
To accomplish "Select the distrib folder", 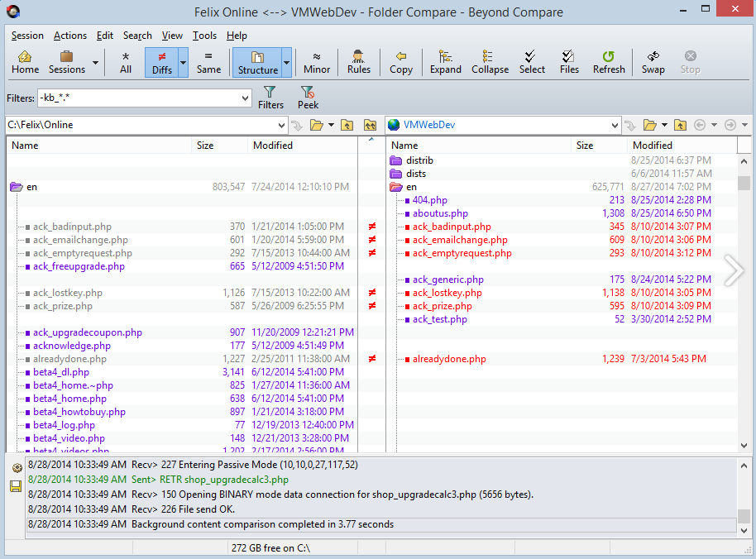I will (419, 160).
